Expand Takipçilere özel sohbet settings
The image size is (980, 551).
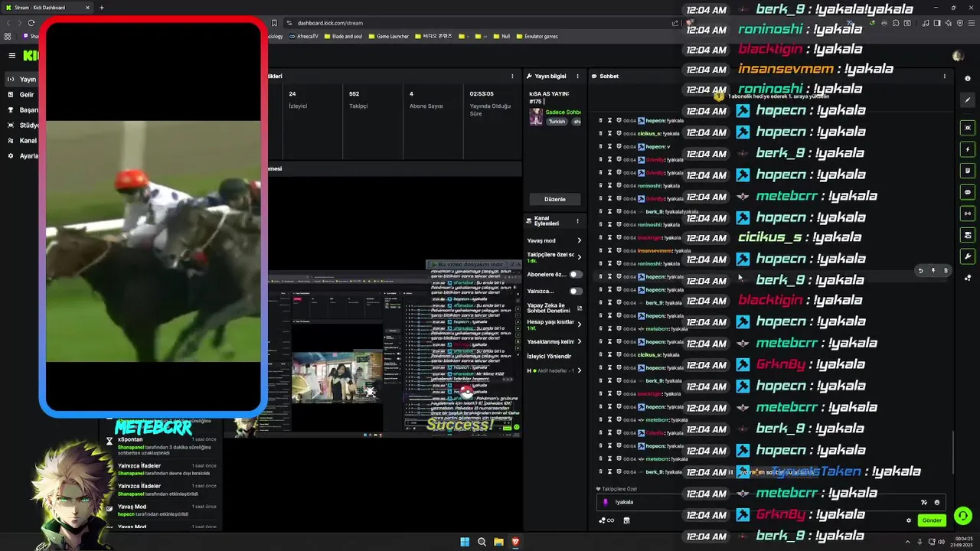(579, 257)
